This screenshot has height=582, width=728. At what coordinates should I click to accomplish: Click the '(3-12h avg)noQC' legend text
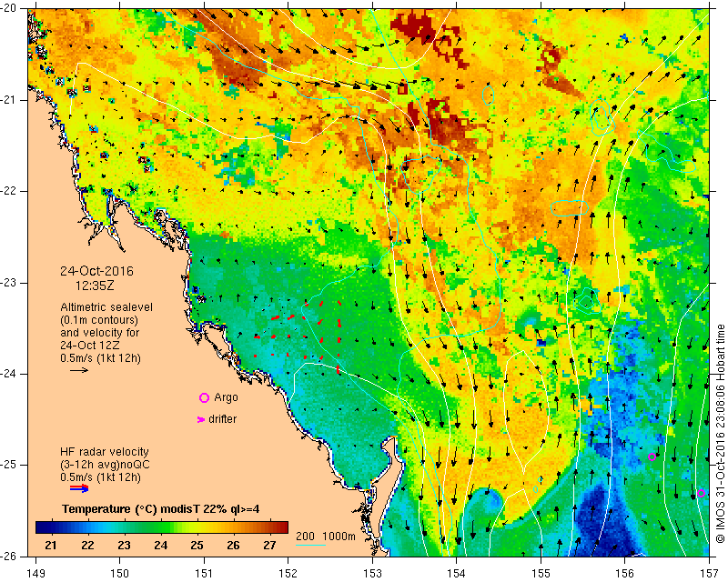(105, 465)
